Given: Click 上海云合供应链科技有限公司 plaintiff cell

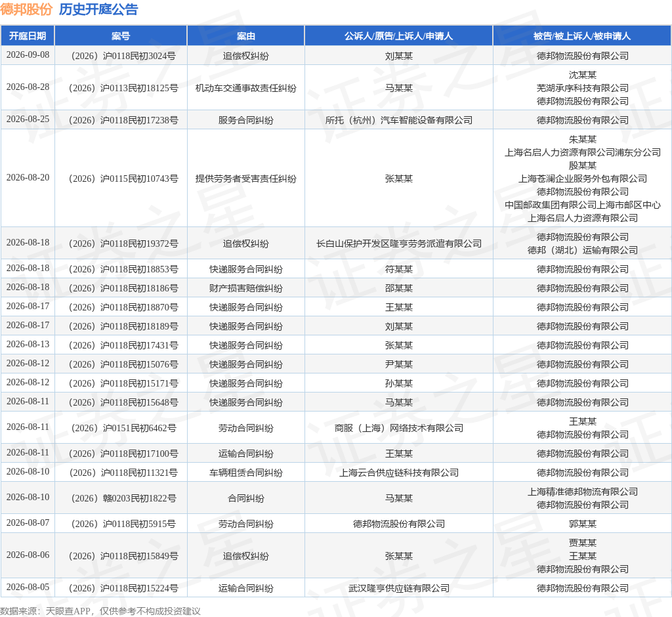Looking at the screenshot, I should click(398, 473).
